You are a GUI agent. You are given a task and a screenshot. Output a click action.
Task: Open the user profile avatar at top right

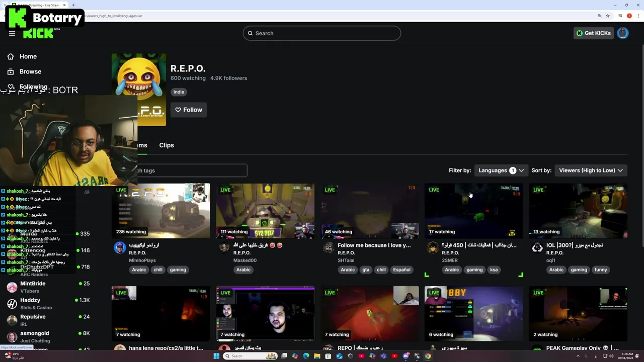point(623,33)
